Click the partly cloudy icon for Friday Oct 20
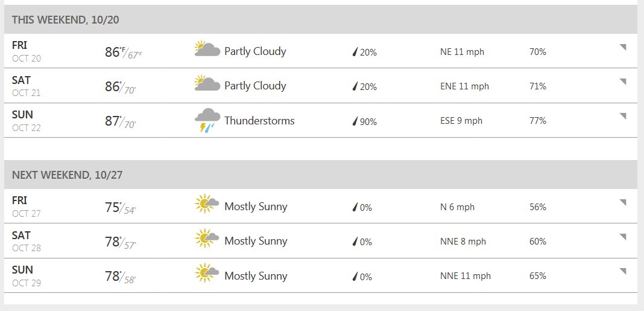Viewport: 644px width, 311px height. click(x=207, y=48)
